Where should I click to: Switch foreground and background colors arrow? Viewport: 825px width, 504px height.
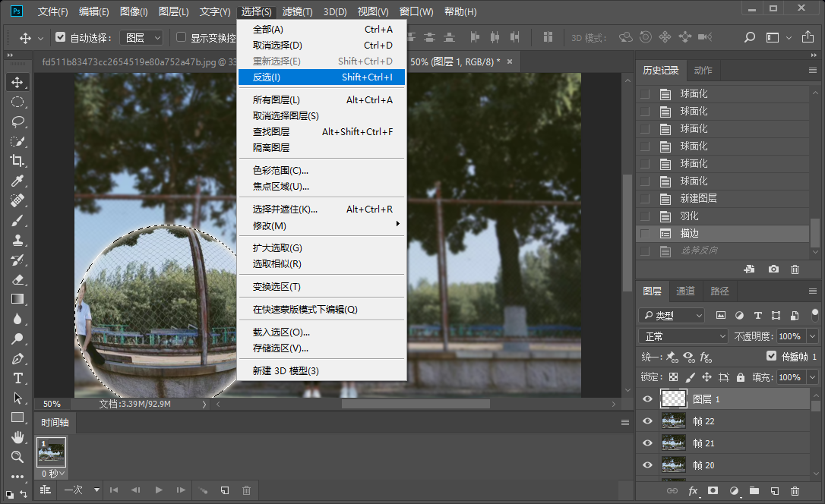(x=24, y=494)
